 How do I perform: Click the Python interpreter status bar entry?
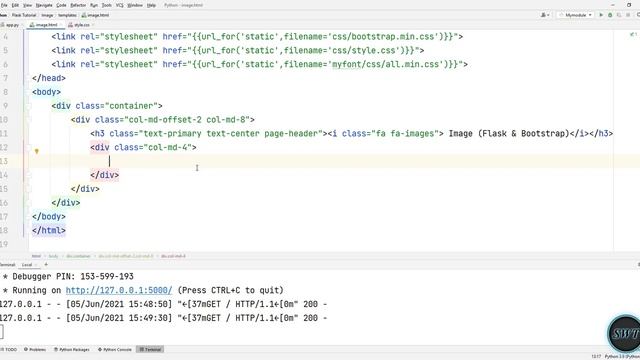click(622, 357)
